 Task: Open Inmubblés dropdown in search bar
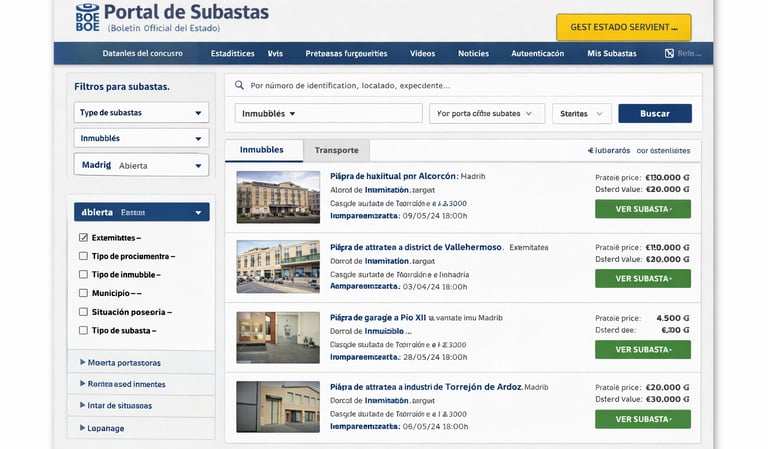328,113
